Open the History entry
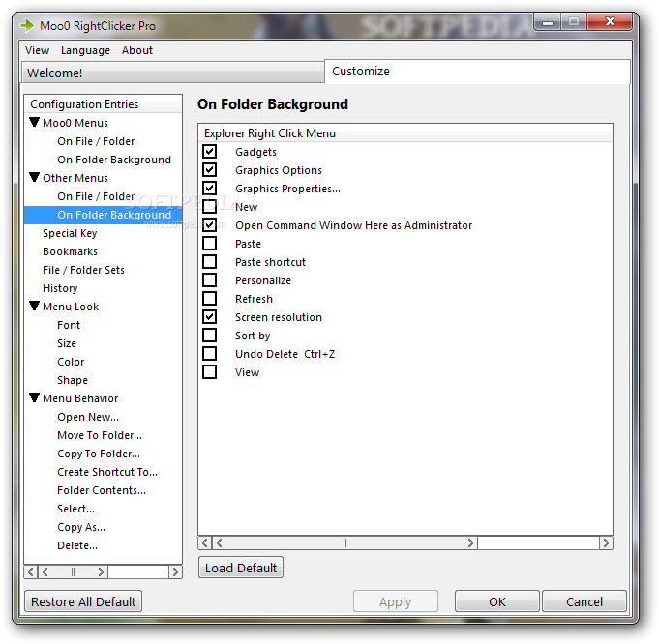The image size is (659, 644). tap(60, 288)
